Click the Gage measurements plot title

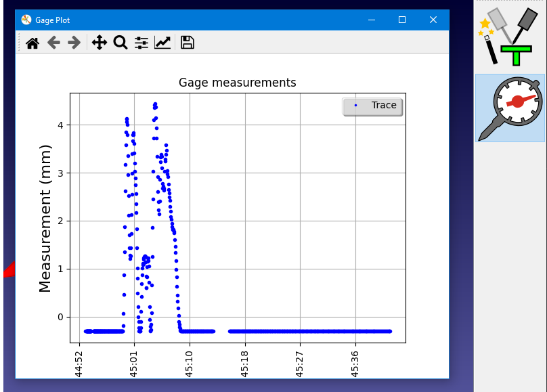tap(237, 83)
